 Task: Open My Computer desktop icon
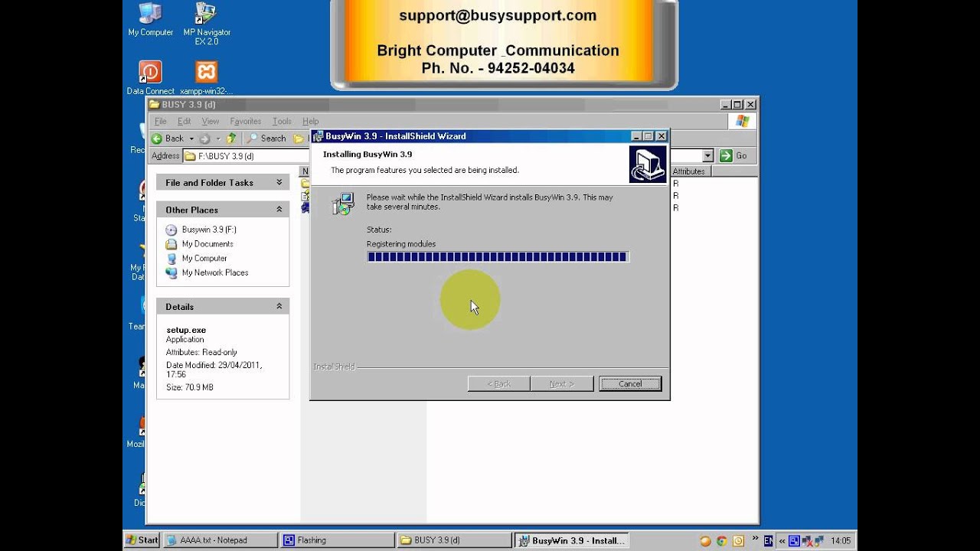(150, 20)
